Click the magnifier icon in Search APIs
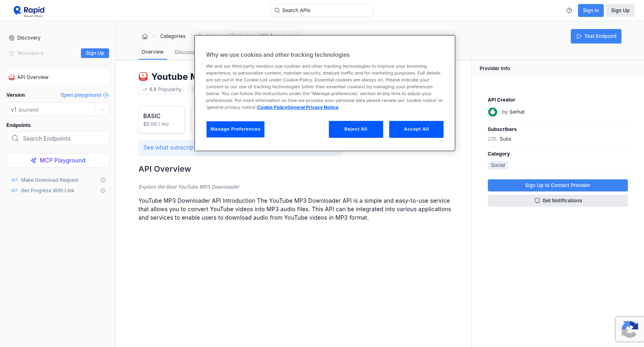 tap(277, 10)
